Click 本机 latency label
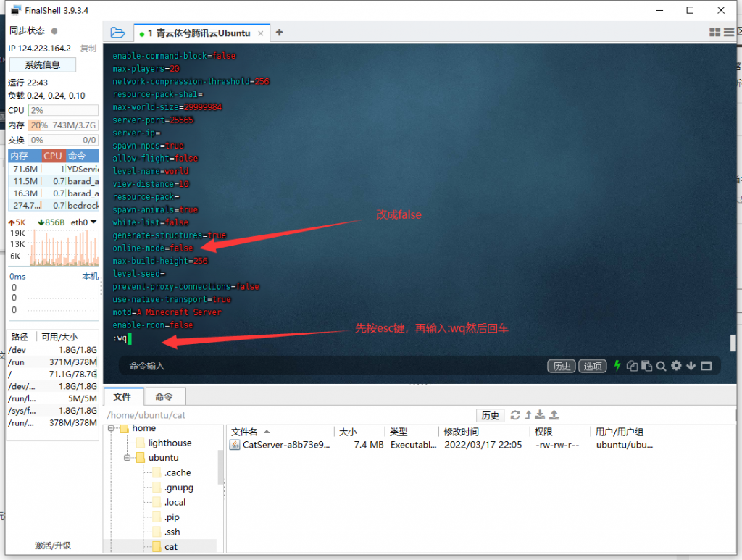 coord(90,276)
